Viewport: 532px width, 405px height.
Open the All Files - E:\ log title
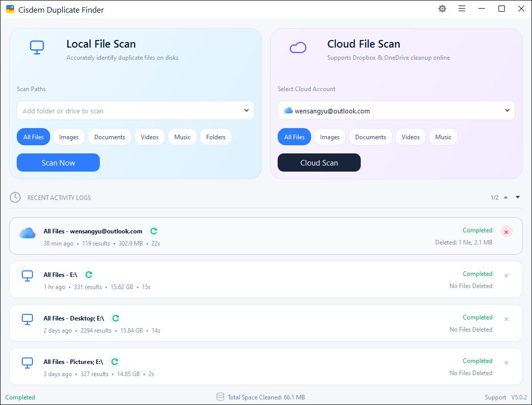click(x=60, y=274)
